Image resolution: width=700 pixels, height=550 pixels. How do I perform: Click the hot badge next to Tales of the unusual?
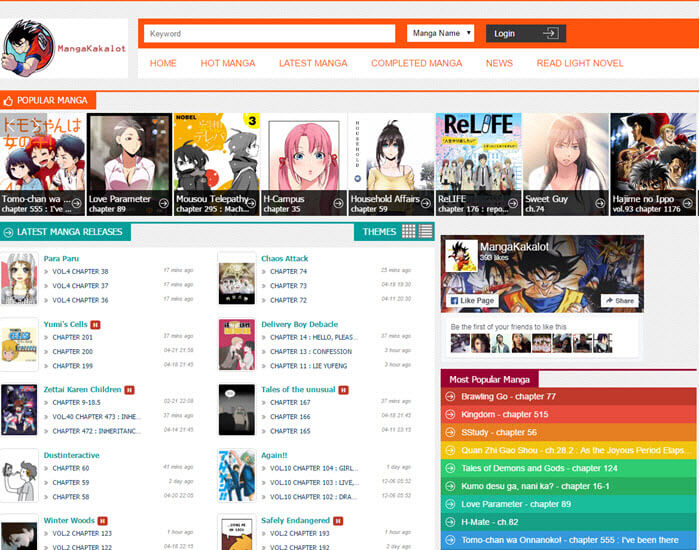coord(343,390)
